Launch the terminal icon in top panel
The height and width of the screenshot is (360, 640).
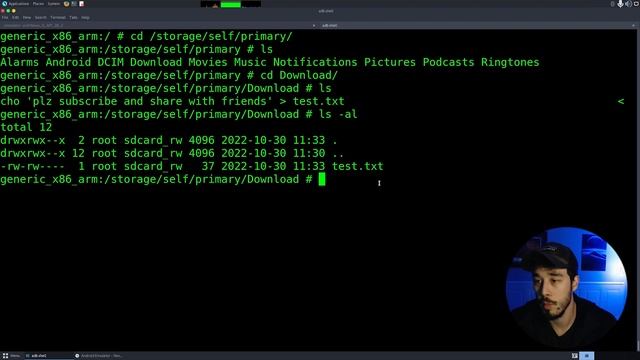click(x=74, y=4)
